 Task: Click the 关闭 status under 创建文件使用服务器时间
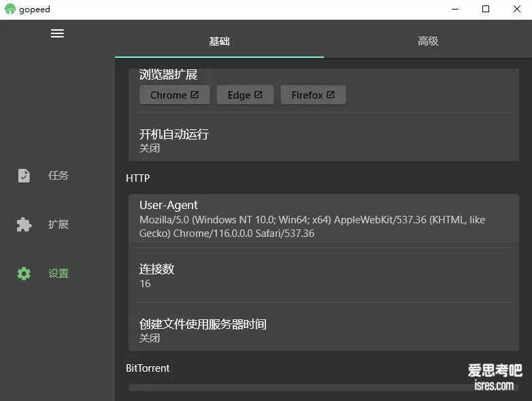pos(149,338)
